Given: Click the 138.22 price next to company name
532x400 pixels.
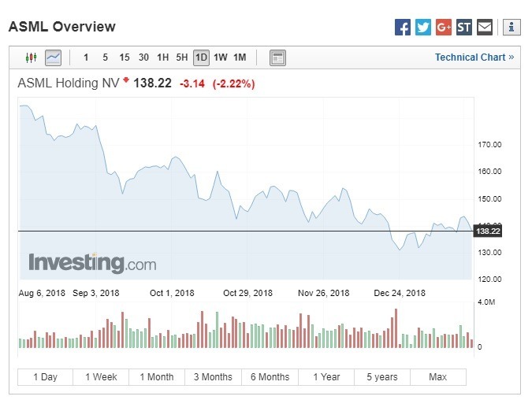Looking at the screenshot, I should [x=152, y=83].
